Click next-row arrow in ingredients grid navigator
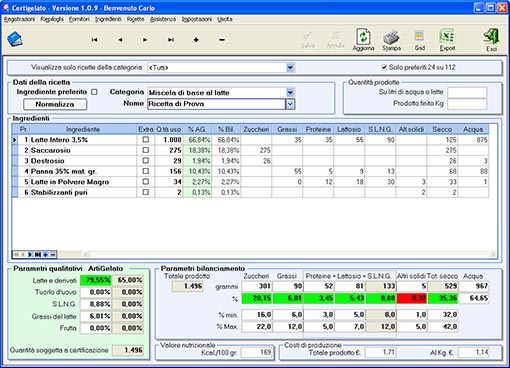Image resolution: width=510 pixels, height=368 pixels. tap(30, 254)
